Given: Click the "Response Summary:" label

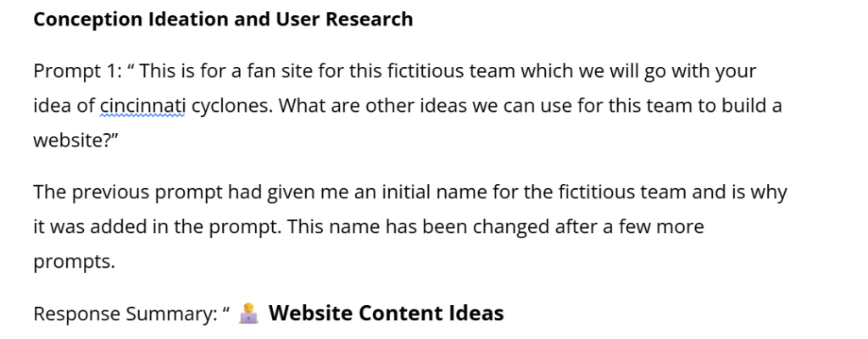Looking at the screenshot, I should point(125,314).
